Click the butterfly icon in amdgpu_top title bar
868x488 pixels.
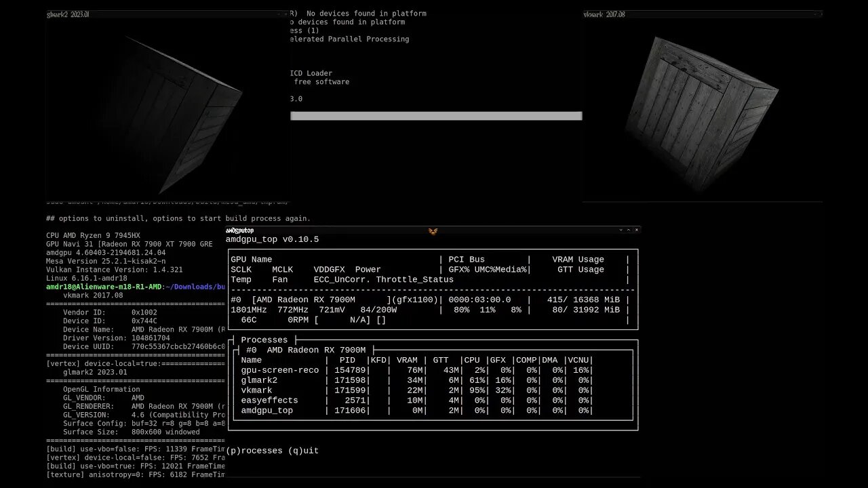point(433,231)
